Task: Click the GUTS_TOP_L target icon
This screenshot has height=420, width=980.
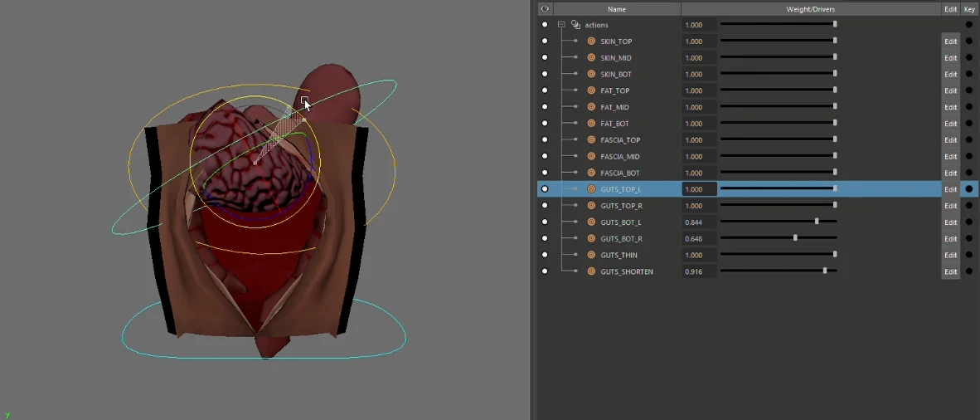Action: pos(591,189)
